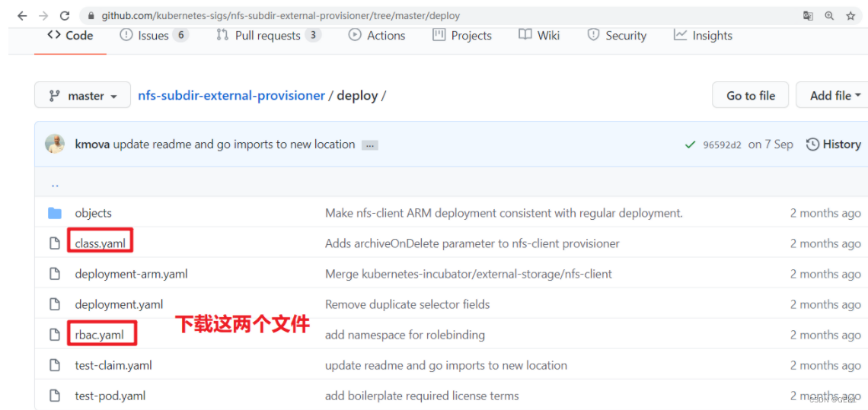Open the master branch dropdown
868x410 pixels.
(82, 95)
